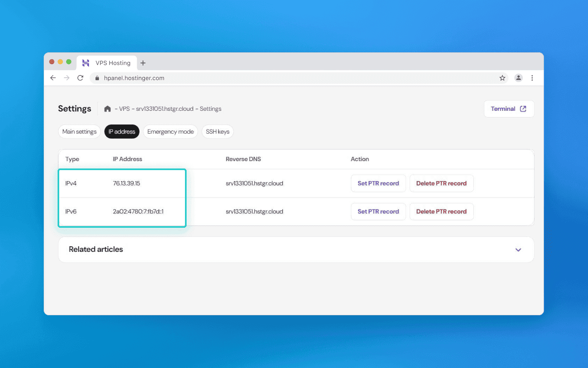Open the browser three-dot menu
Viewport: 588px width, 368px height.
532,78
